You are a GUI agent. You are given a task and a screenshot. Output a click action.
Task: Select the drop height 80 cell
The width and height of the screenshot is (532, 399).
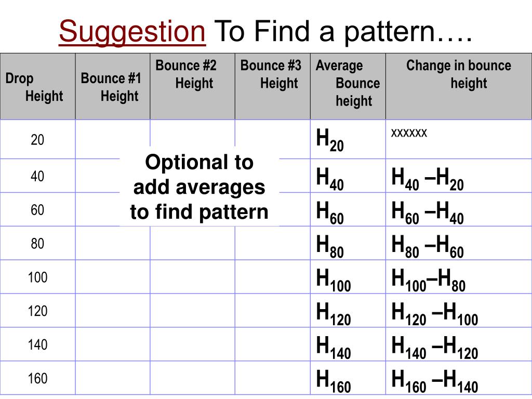(x=37, y=243)
